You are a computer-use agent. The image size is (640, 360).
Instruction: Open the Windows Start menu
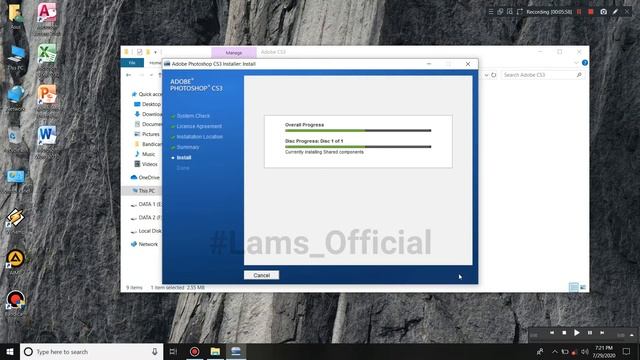[10, 351]
